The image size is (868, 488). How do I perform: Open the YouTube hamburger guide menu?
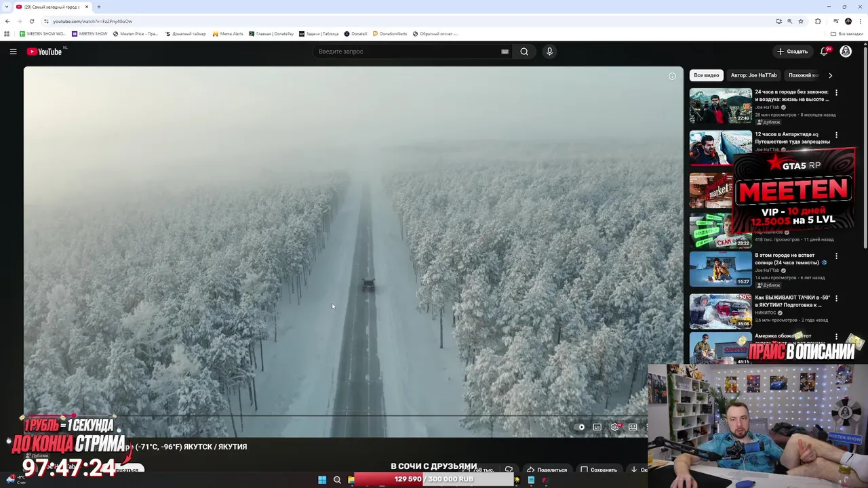(13, 52)
